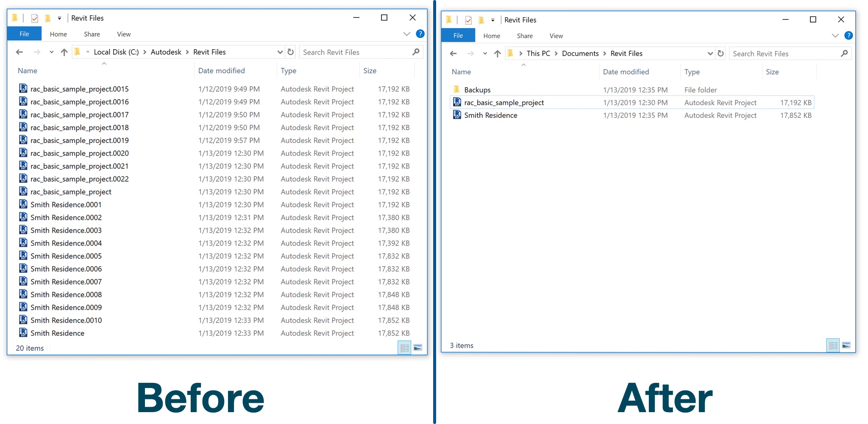Screen dimensions: 868x424
Task: Click the Forward arrow in the Before window
Action: click(37, 52)
